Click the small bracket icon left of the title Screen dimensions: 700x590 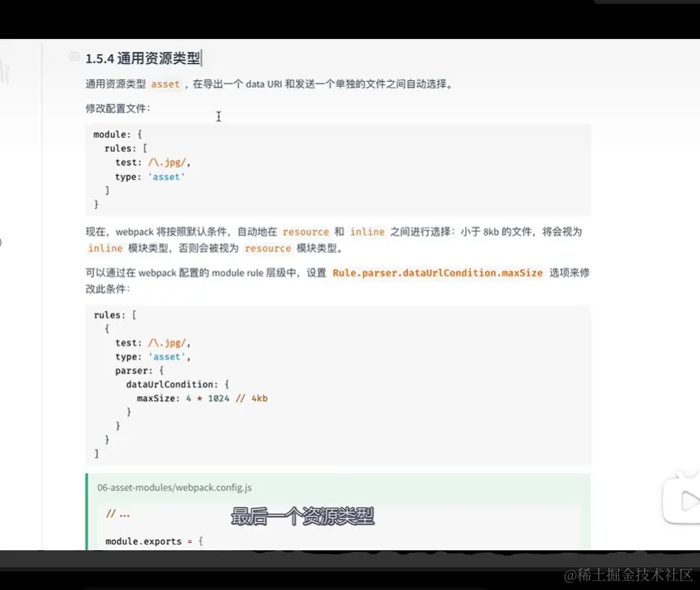click(x=74, y=57)
